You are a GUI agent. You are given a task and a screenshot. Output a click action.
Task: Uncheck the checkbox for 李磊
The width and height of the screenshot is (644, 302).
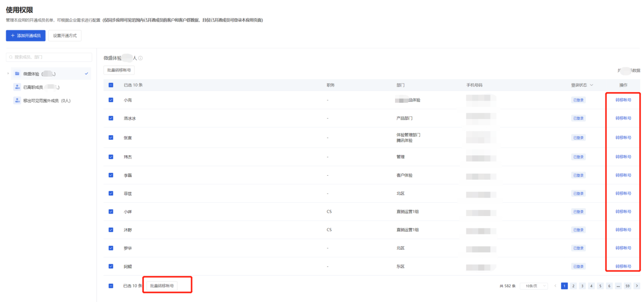point(111,175)
